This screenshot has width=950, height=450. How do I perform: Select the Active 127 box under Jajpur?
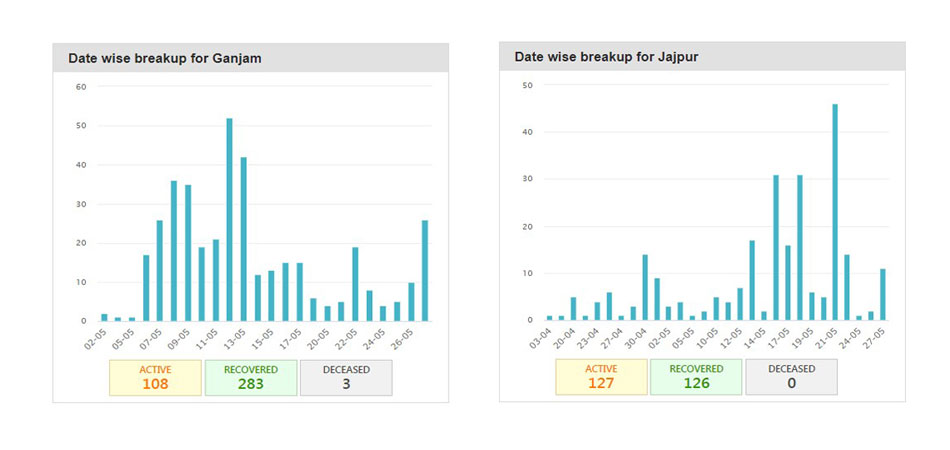(x=602, y=378)
